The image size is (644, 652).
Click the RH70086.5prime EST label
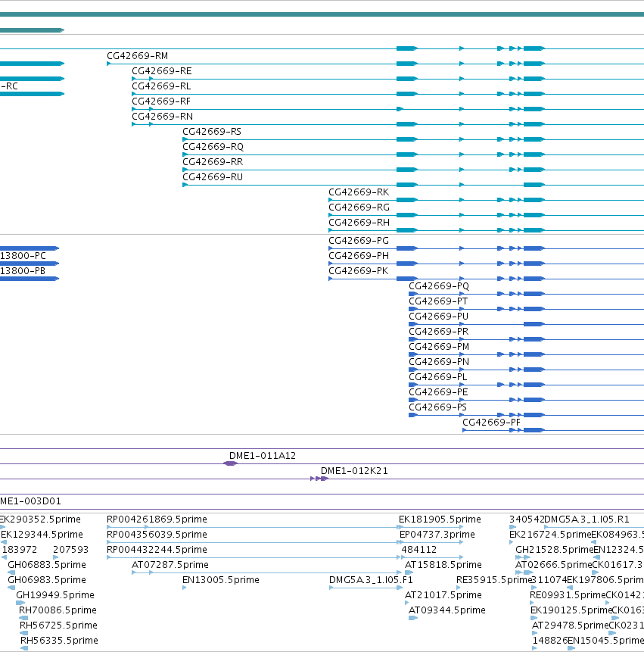coord(58,610)
